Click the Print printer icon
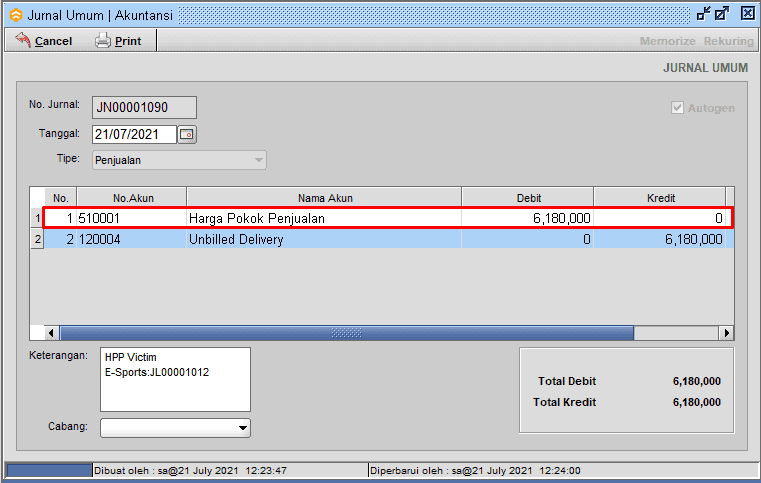The image size is (761, 483). (103, 40)
